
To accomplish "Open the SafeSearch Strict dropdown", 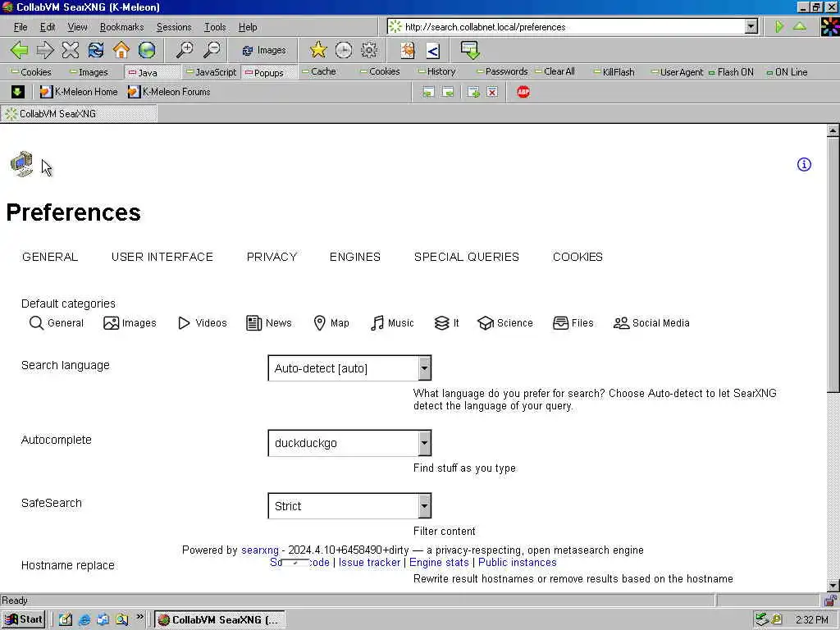I will point(349,505).
